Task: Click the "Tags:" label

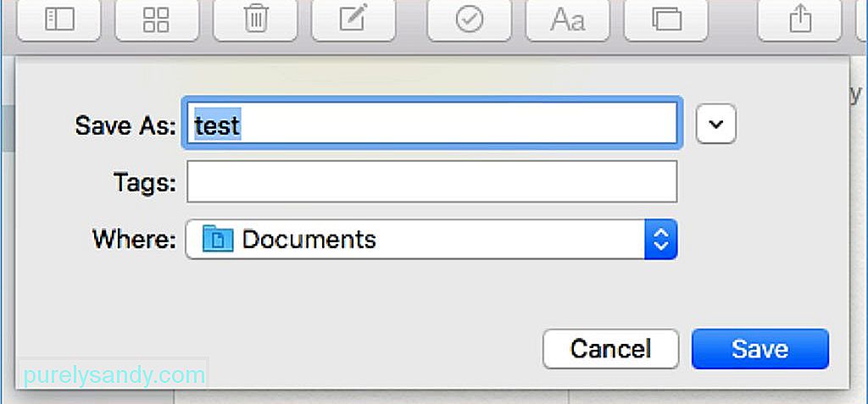Action: point(144,181)
